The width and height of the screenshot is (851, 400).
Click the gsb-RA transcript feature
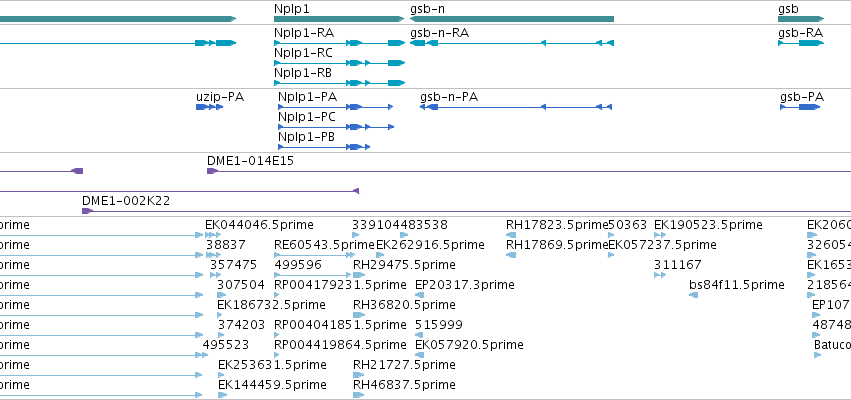click(x=801, y=43)
